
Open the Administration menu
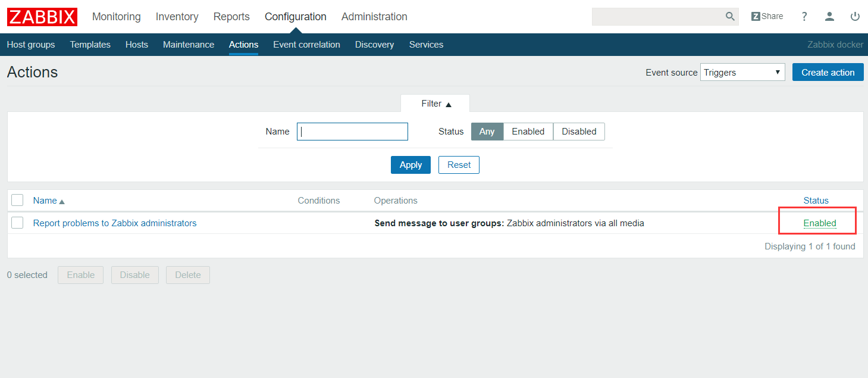[x=374, y=17]
